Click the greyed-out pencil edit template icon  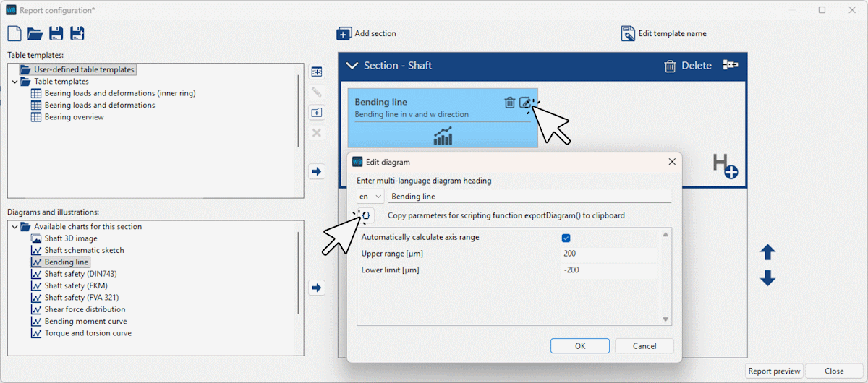point(316,92)
